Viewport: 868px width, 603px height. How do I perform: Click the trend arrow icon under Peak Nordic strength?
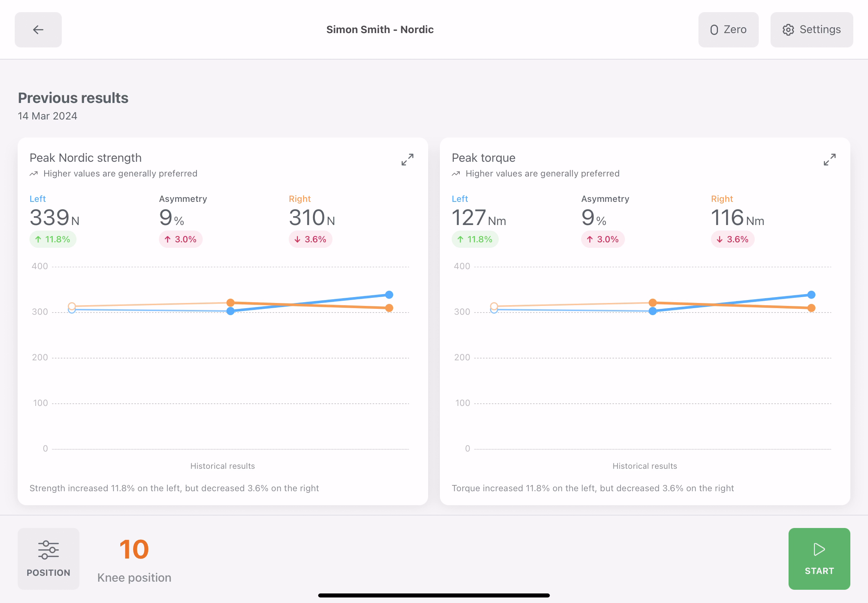(x=33, y=174)
